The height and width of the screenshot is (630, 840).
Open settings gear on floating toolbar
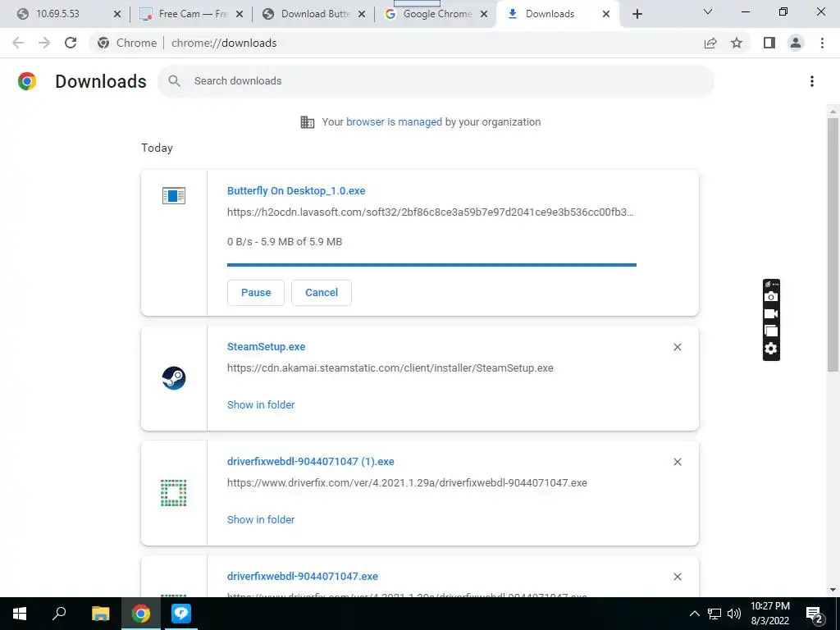click(x=771, y=349)
